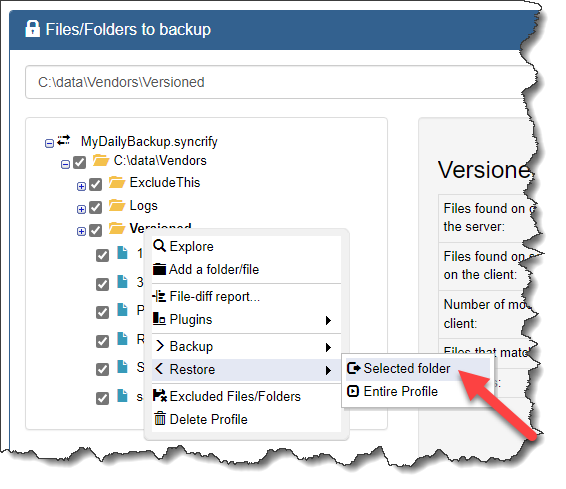This screenshot has height=489, width=566.
Task: Toggle the Logs folder checkbox
Action: coord(95,208)
